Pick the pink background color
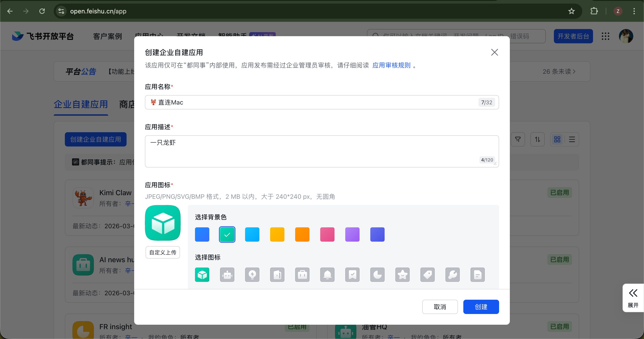This screenshot has width=644, height=339. click(x=327, y=234)
